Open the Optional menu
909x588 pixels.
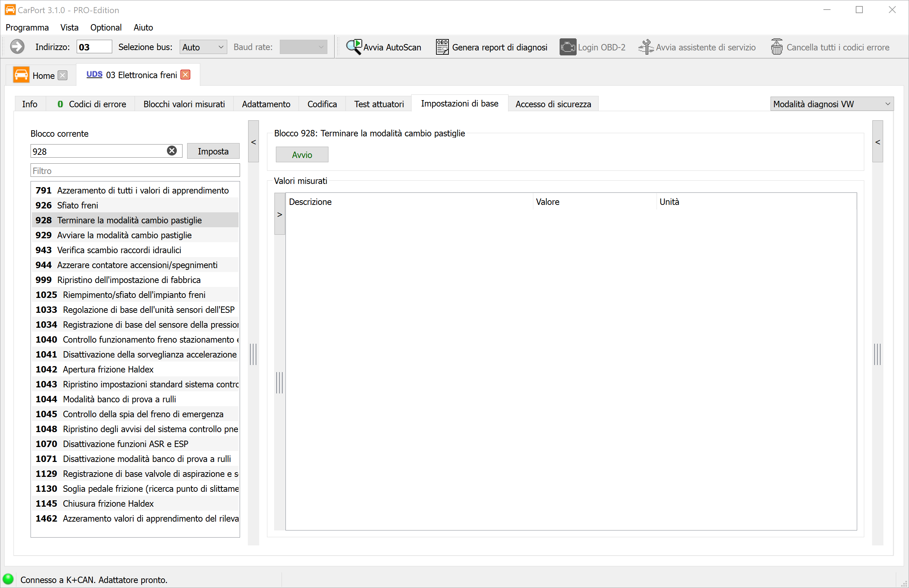[106, 27]
